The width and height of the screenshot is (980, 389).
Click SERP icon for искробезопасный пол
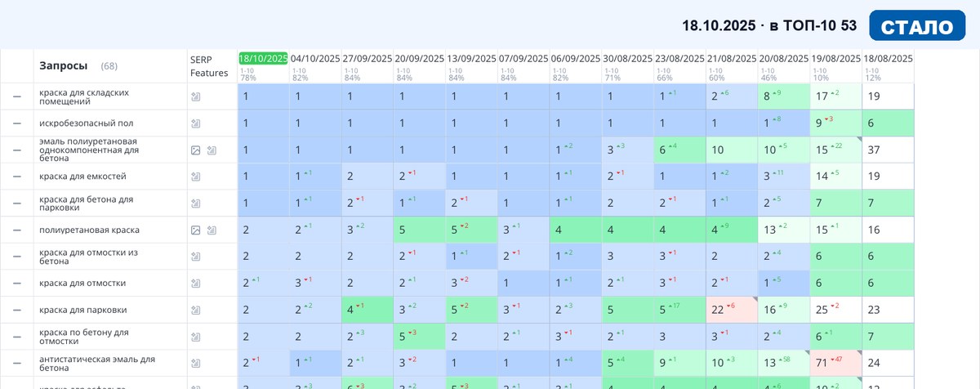click(195, 123)
